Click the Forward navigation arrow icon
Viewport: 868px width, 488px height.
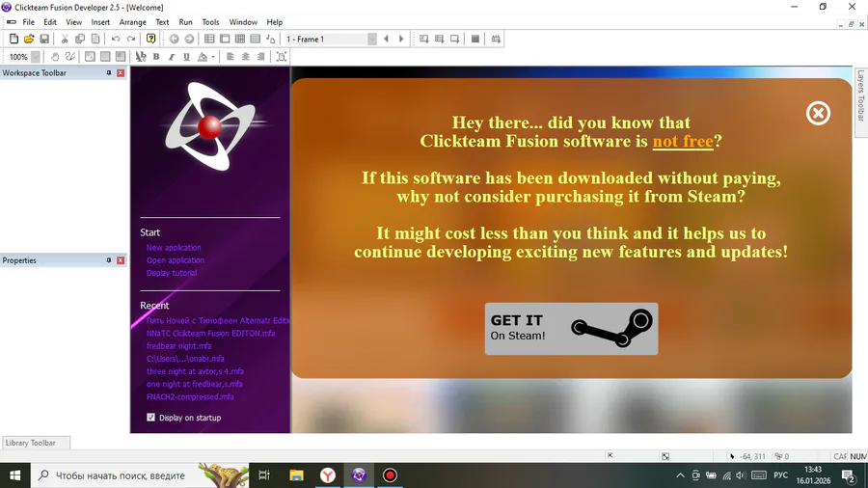point(189,39)
